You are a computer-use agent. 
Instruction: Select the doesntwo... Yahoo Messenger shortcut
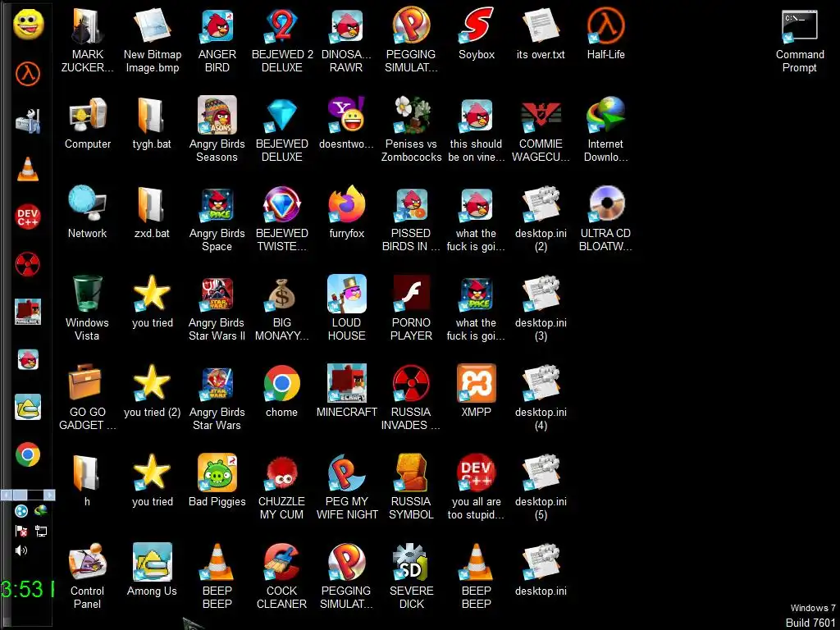pyautogui.click(x=347, y=123)
